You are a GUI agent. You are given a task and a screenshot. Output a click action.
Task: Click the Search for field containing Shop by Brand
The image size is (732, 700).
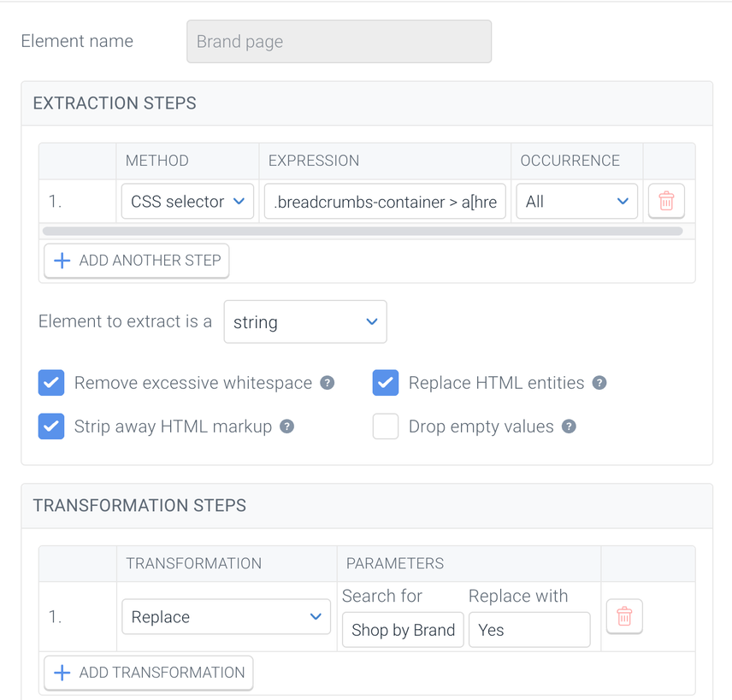point(403,630)
